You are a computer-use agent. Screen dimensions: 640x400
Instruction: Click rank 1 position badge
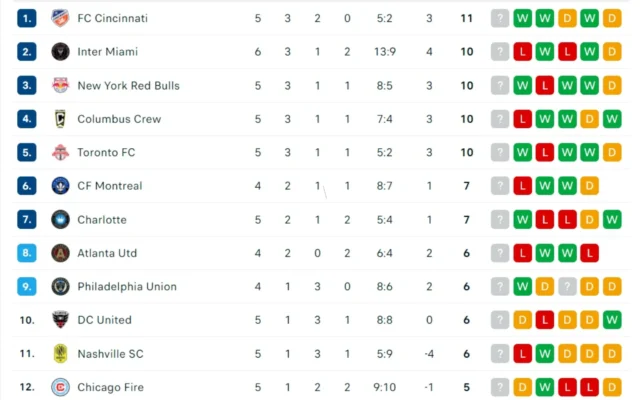tap(26, 18)
